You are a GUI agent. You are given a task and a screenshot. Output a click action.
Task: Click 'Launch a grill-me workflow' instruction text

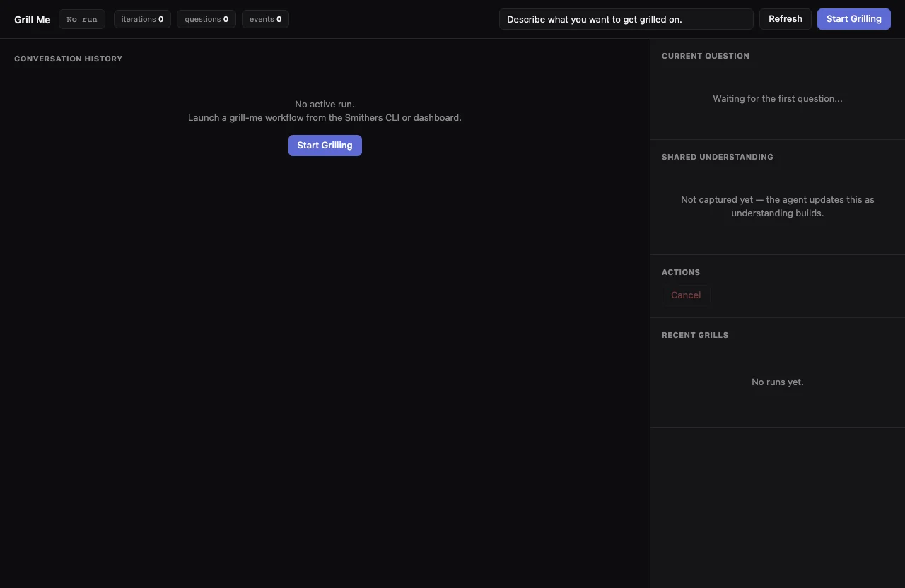325,118
